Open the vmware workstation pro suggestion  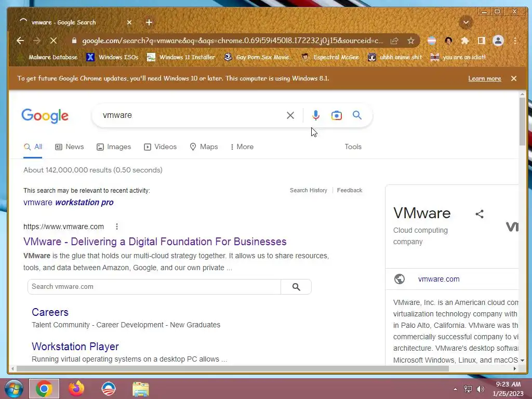coord(69,203)
